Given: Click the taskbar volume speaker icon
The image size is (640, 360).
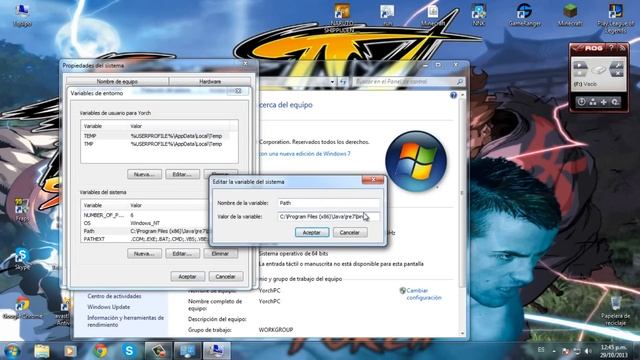Looking at the screenshot, I should point(588,351).
